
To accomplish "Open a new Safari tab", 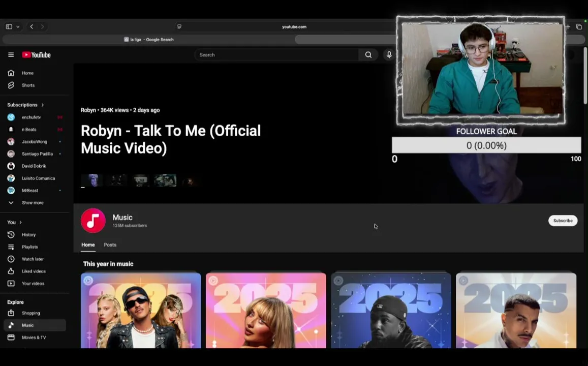I will pos(568,26).
